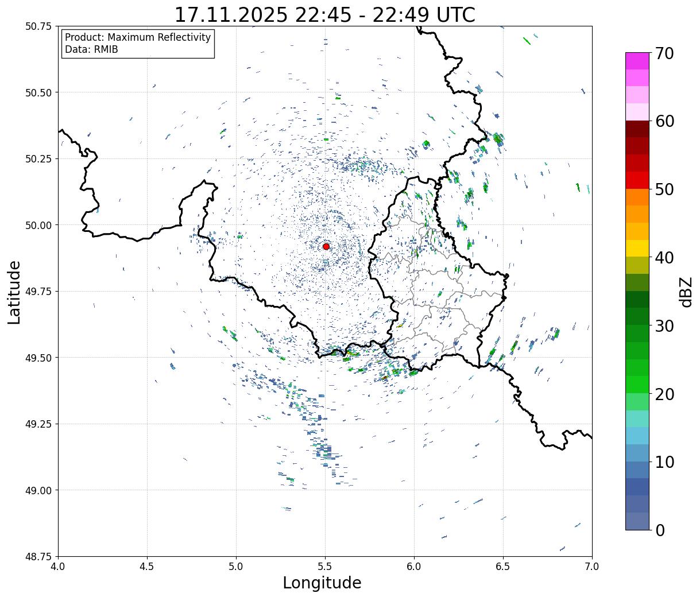Click longitude tick label 6.0
This screenshot has width=700, height=597.
coord(414,567)
